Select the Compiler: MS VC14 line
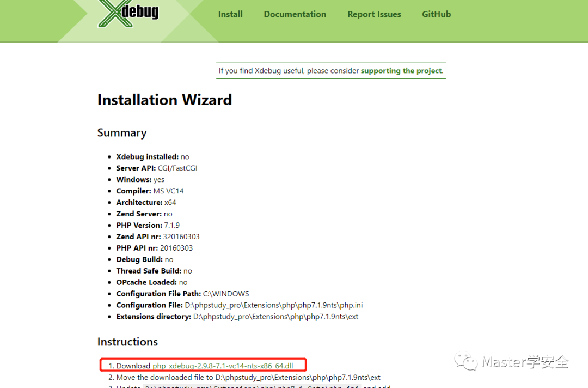588x388 pixels. 150,191
